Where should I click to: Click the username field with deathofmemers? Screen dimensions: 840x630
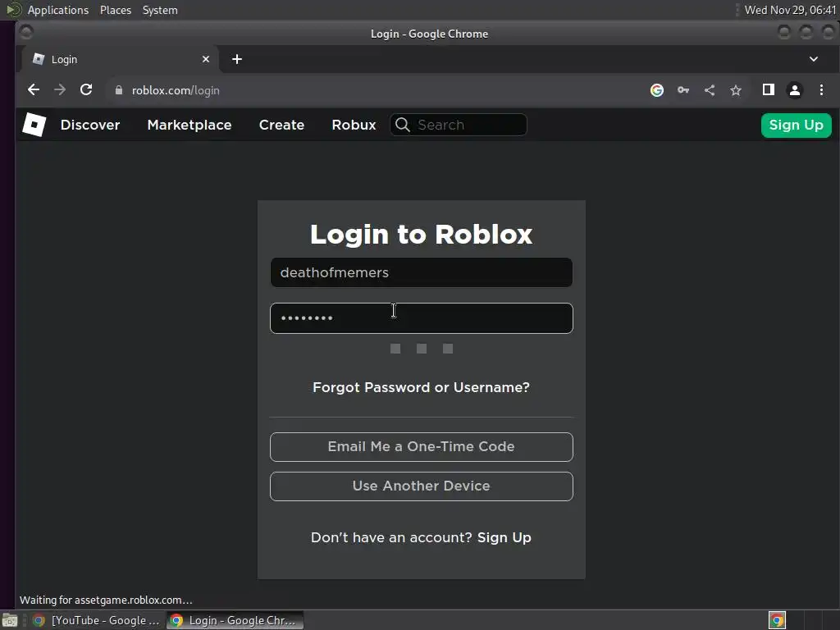click(x=422, y=272)
